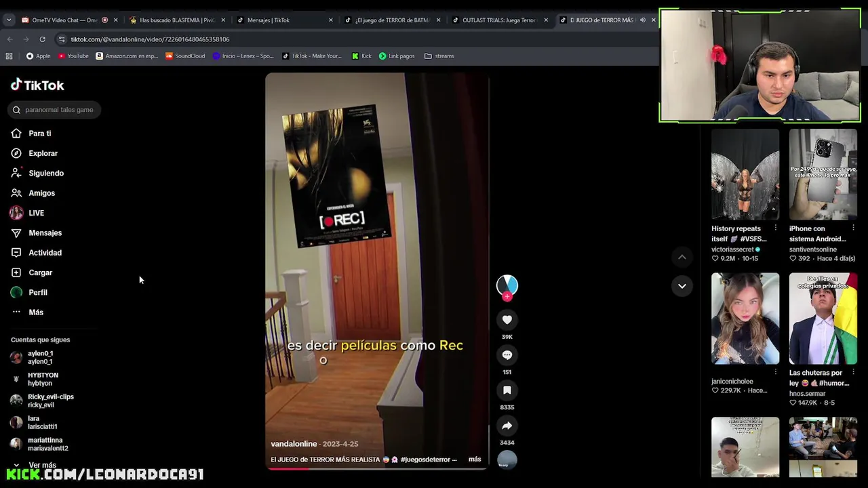
Task: Click the tiktok.com address bar URL
Action: click(x=150, y=39)
